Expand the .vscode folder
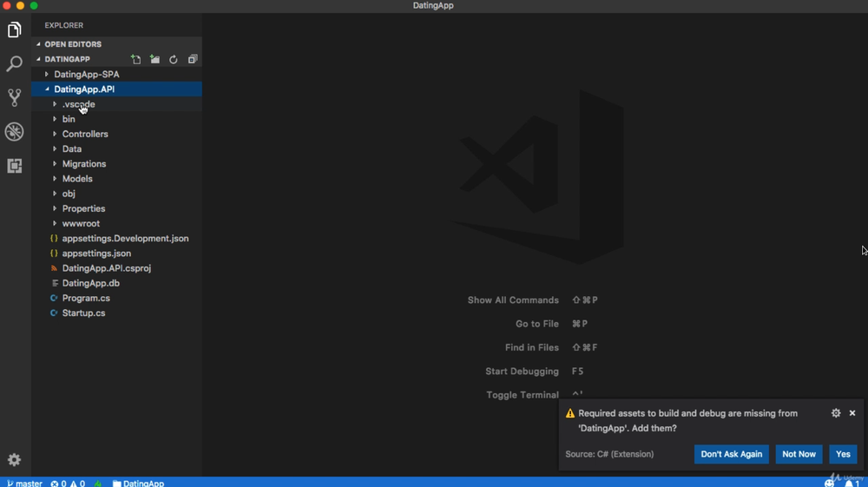The width and height of the screenshot is (868, 487). 117,104
